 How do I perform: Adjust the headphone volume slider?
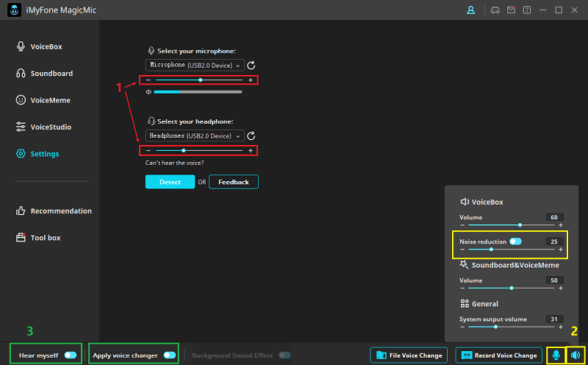click(x=199, y=151)
